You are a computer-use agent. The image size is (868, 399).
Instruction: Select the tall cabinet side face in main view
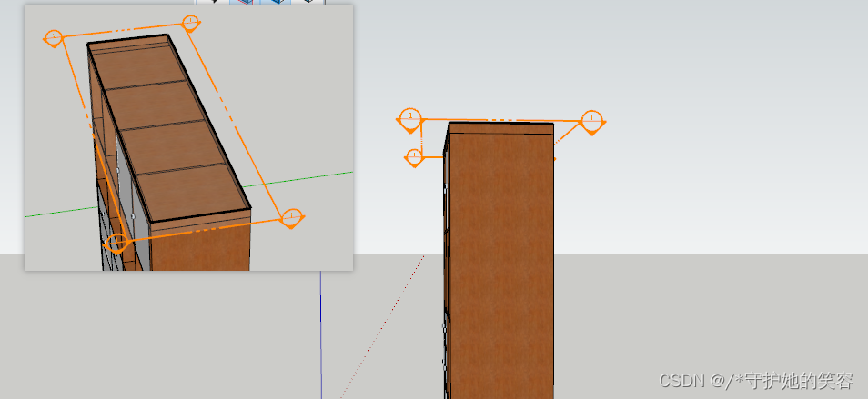click(501, 265)
